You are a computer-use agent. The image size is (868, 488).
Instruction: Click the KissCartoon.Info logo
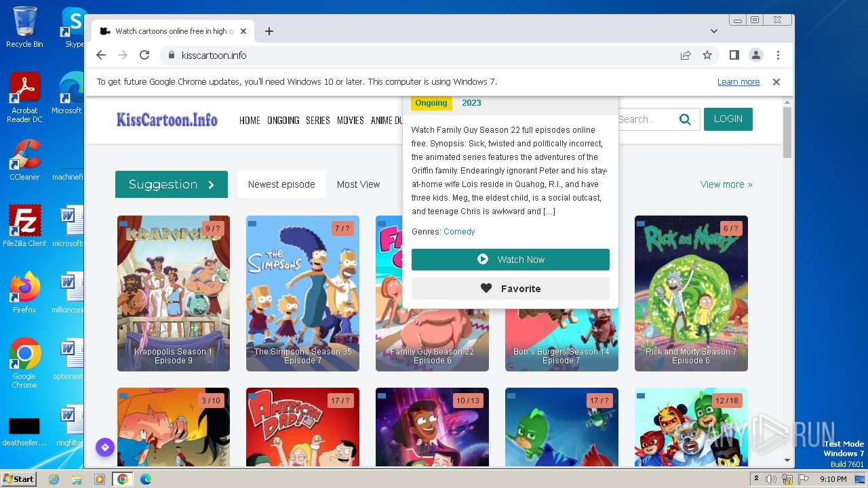[x=167, y=120]
